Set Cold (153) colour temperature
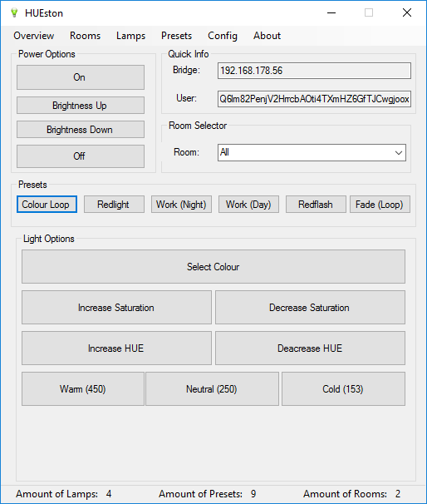Screen dimensions: 427x504 [x=344, y=389]
